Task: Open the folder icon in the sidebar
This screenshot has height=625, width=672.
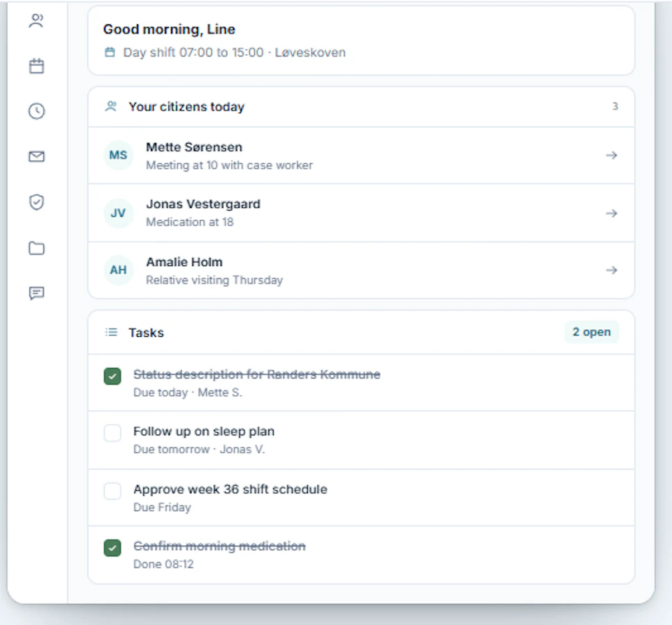Action: point(36,248)
